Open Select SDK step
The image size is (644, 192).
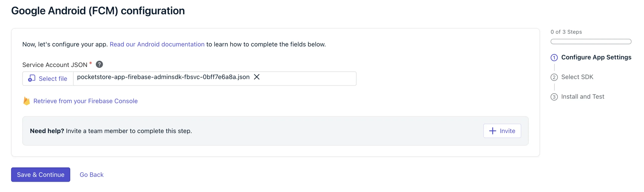577,77
